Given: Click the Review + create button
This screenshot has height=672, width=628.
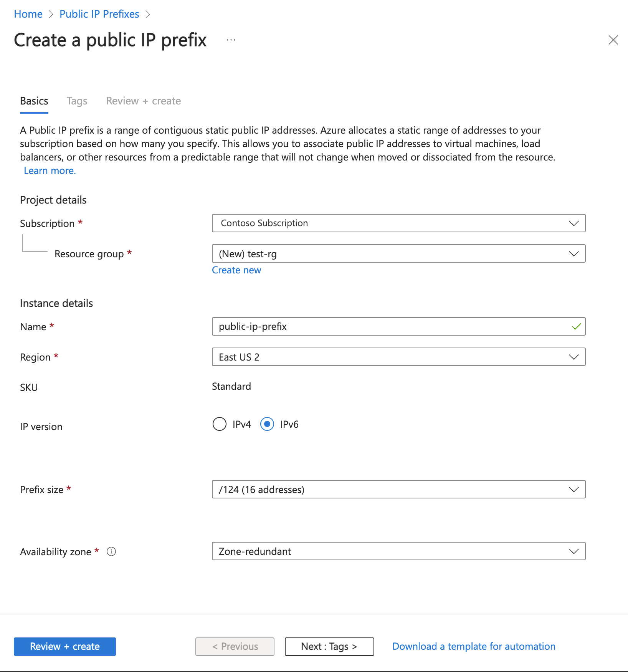Looking at the screenshot, I should (64, 646).
